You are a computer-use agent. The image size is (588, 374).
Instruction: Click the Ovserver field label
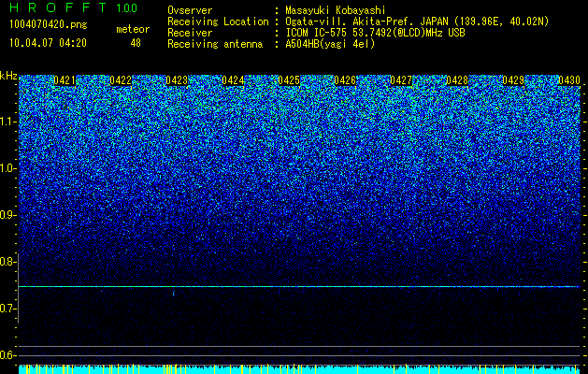pyautogui.click(x=190, y=10)
